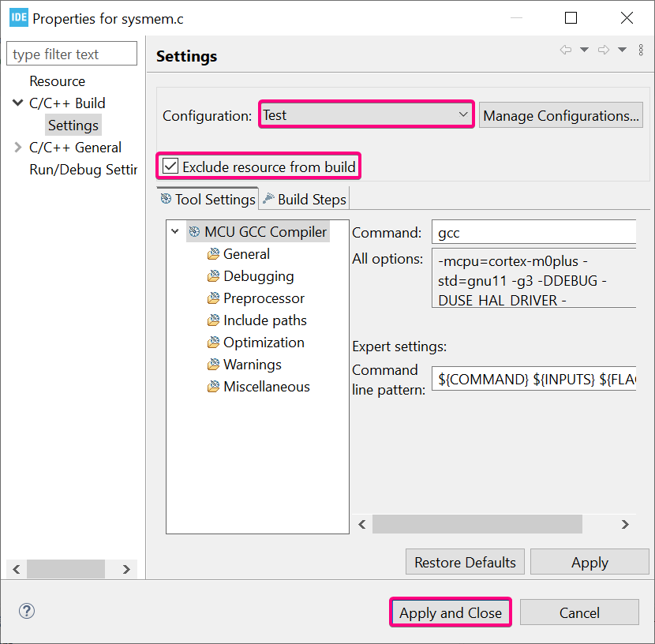
Task: Click the help question mark icon
Action: tap(27, 611)
